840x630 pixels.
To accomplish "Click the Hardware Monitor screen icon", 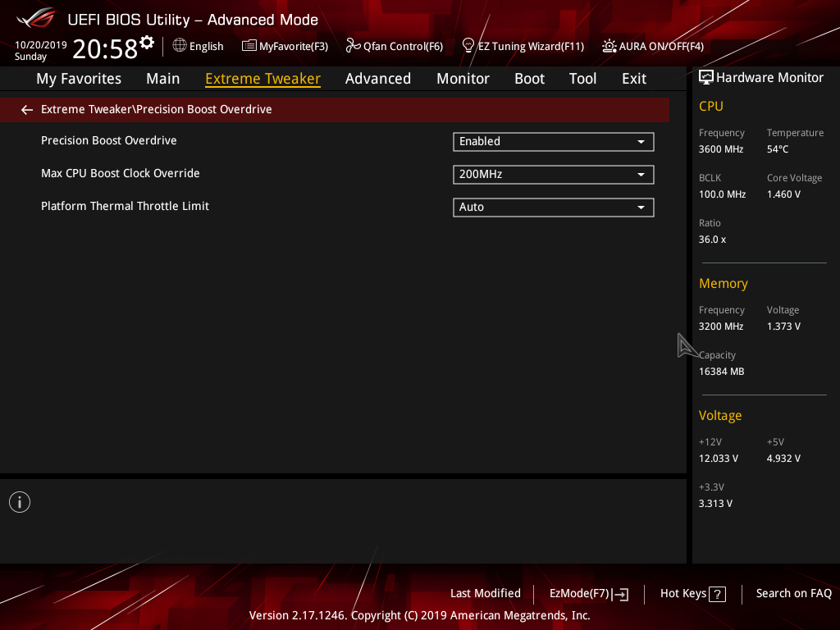I will 706,78.
